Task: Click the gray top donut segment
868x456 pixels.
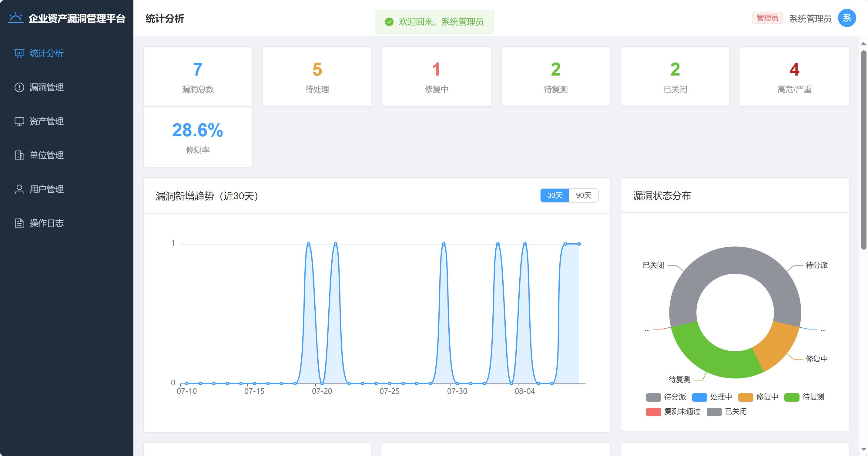Action: 735,260
